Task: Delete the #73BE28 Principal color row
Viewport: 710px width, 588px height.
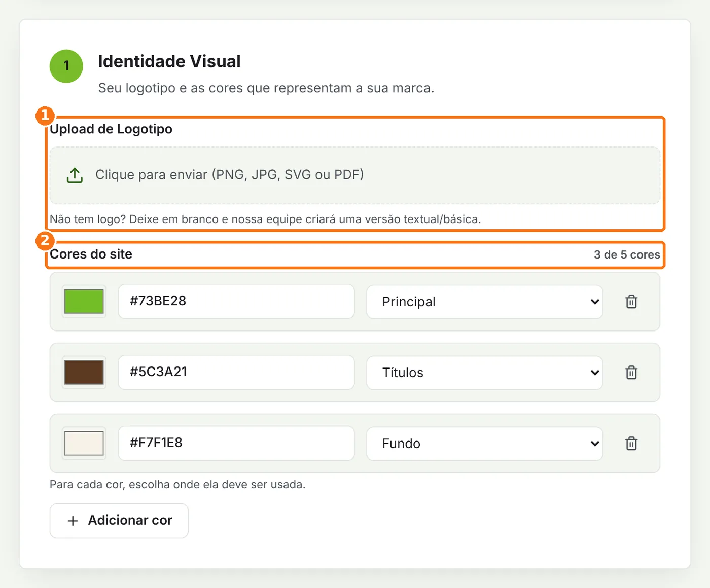Action: [631, 302]
